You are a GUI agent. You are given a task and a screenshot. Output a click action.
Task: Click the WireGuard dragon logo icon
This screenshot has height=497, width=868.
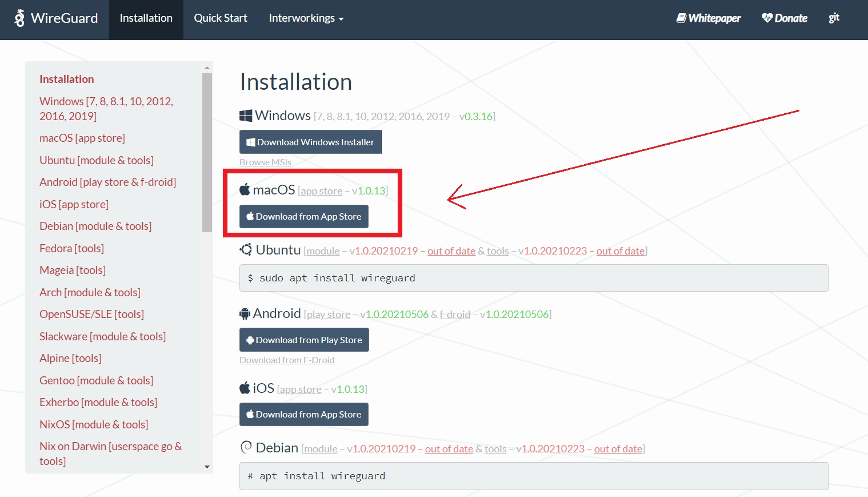(x=19, y=18)
